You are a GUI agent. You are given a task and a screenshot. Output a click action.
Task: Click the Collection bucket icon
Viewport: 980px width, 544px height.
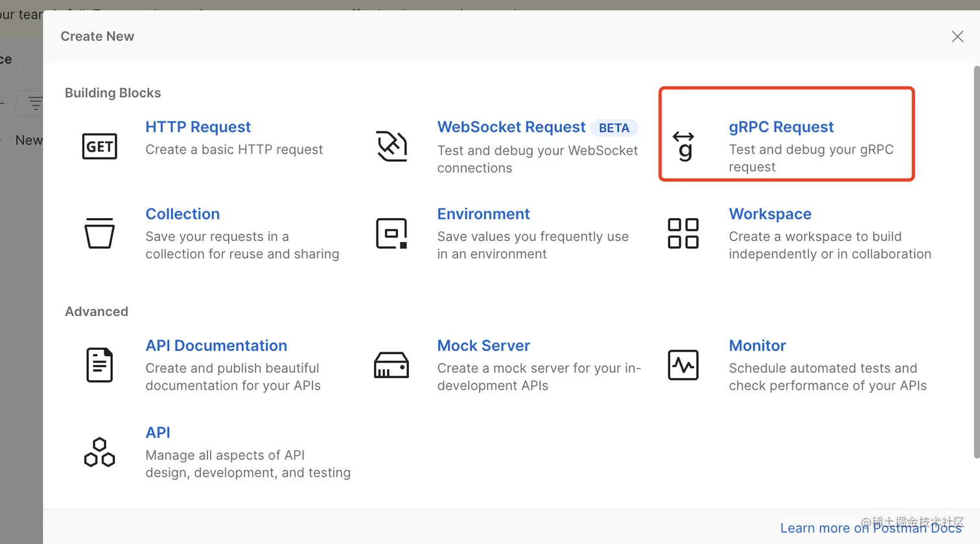[x=100, y=233]
